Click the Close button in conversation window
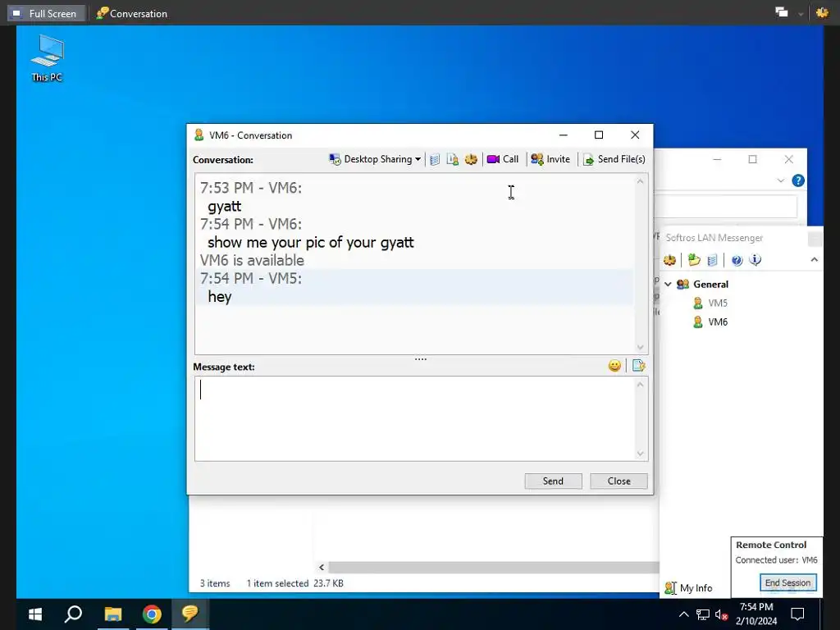 [x=619, y=481]
